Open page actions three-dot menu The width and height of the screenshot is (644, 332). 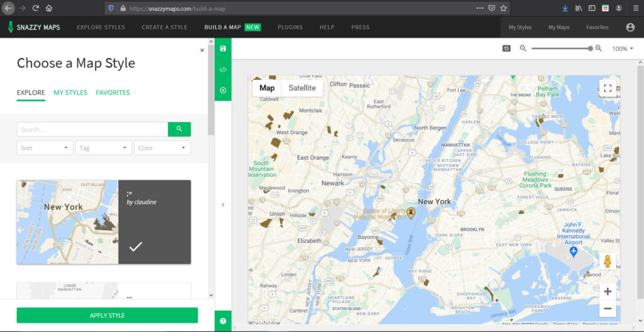click(x=480, y=8)
